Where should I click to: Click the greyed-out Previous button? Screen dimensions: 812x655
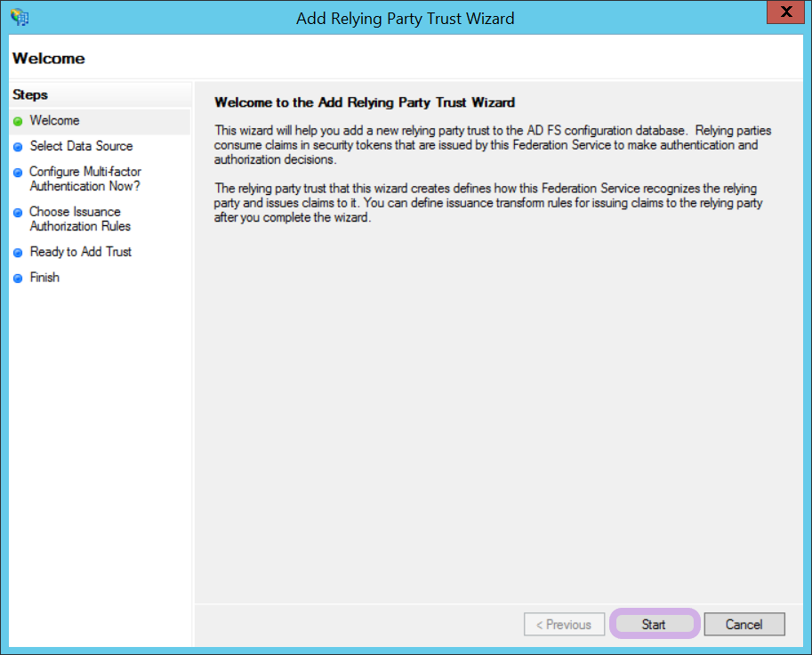(x=564, y=625)
